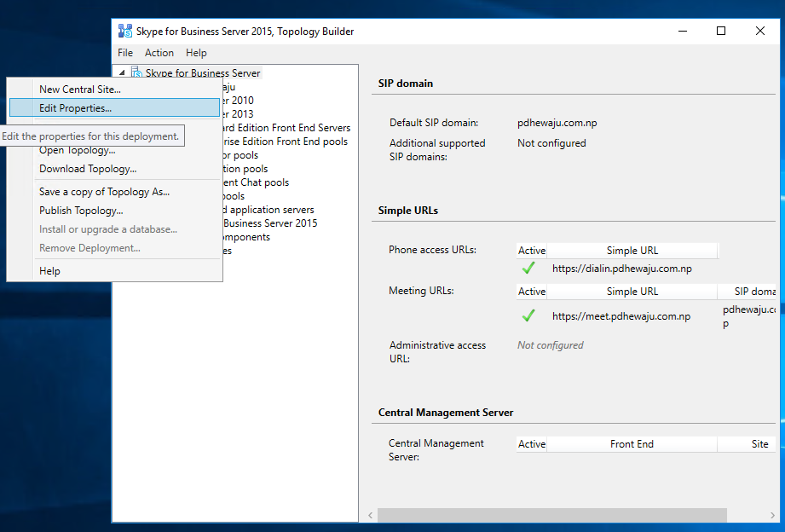Maximize the Topology Builder window
This screenshot has width=785, height=532.
721,31
